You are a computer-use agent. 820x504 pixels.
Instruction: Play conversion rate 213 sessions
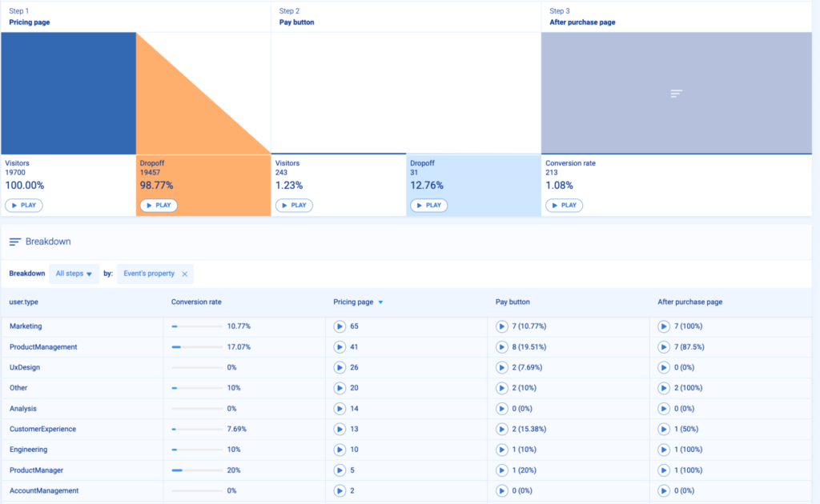point(564,206)
